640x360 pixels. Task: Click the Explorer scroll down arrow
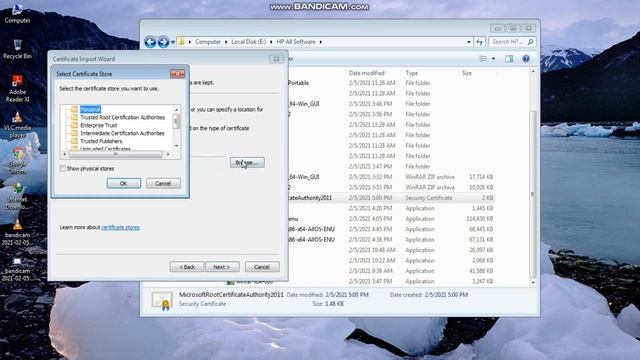(x=533, y=282)
